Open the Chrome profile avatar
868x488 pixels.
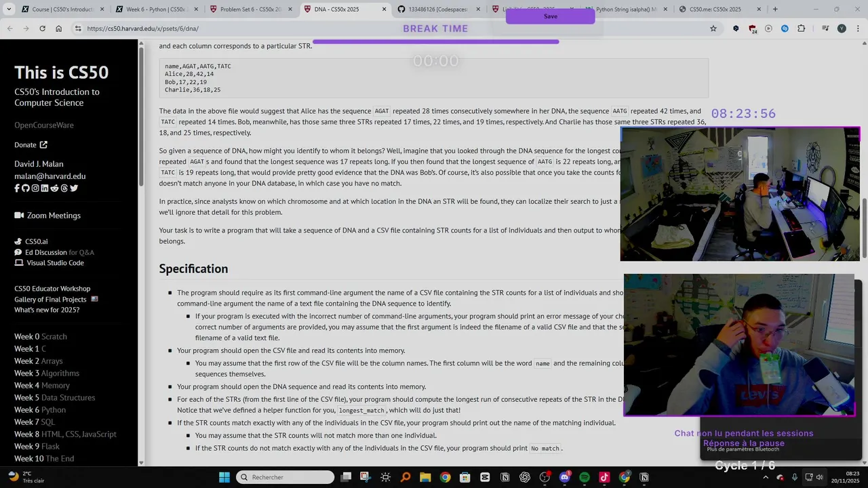point(842,28)
